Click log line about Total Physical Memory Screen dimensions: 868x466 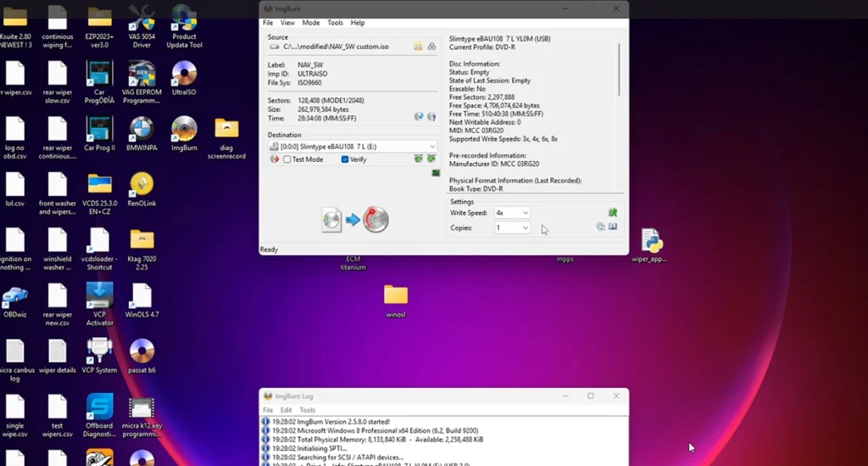[377, 440]
